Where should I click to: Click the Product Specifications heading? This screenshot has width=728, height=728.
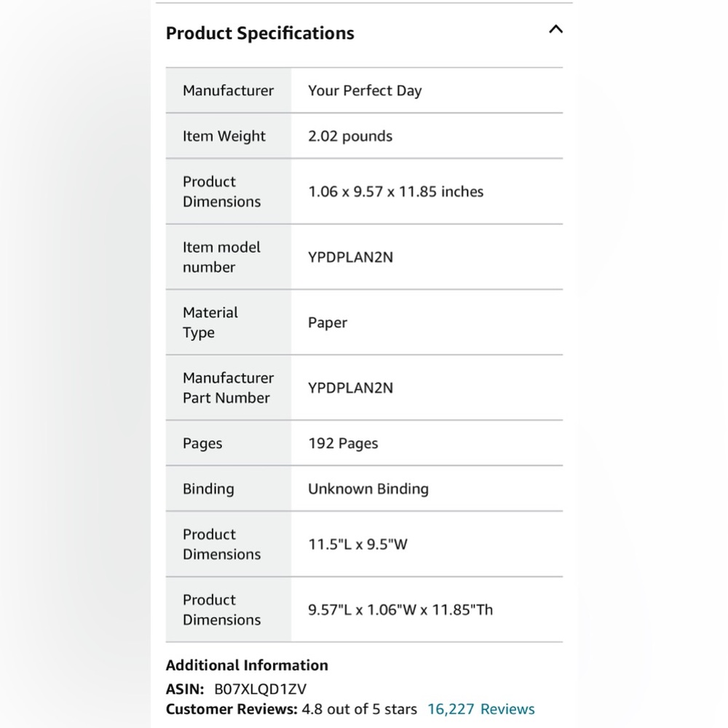[260, 33]
